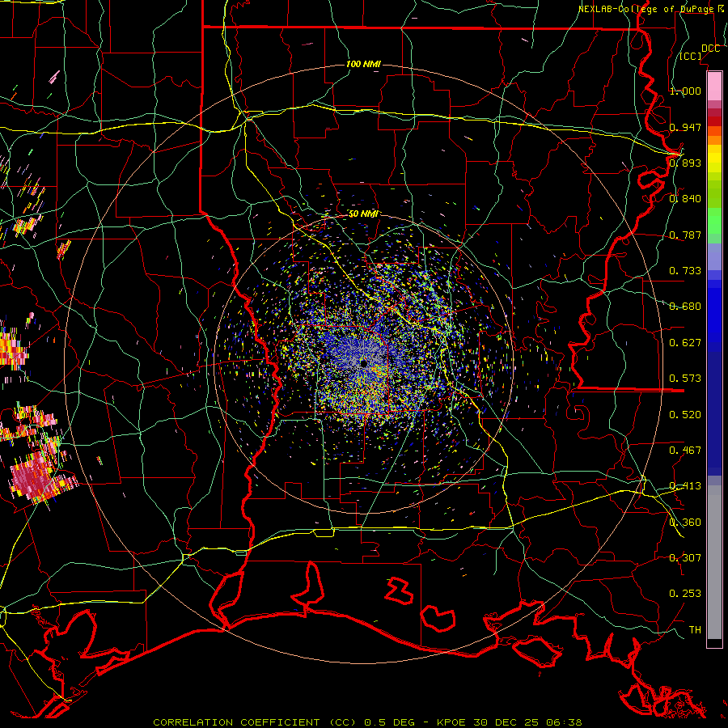Screen dimensions: 728x728
Task: Click the 0.467 legend value
Action: 685,451
